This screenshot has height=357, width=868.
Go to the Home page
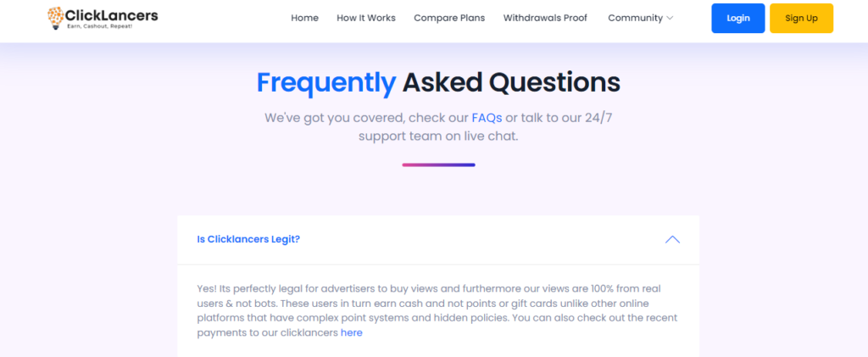pyautogui.click(x=304, y=18)
